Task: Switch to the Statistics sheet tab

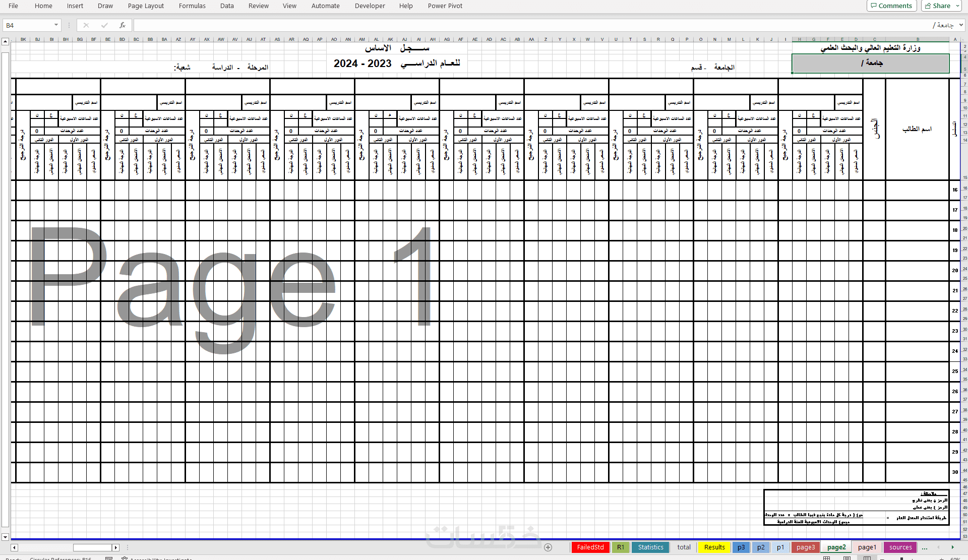Action: pyautogui.click(x=650, y=547)
